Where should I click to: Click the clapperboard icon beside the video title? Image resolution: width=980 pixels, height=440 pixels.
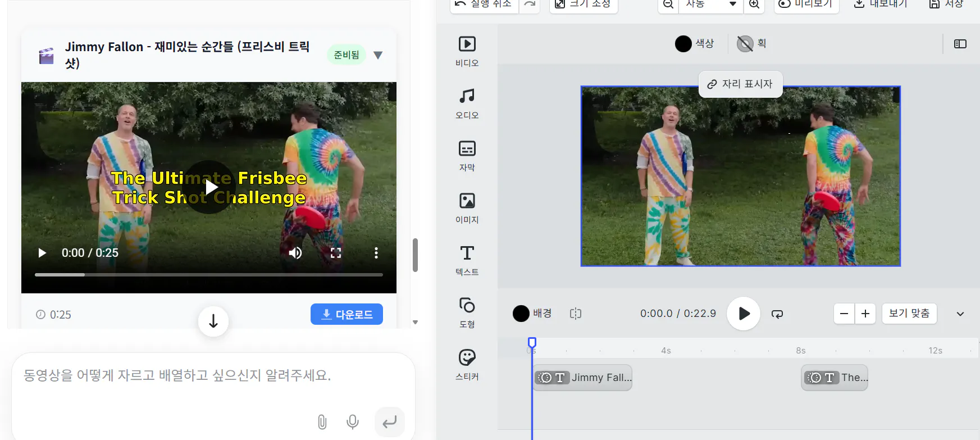(46, 55)
